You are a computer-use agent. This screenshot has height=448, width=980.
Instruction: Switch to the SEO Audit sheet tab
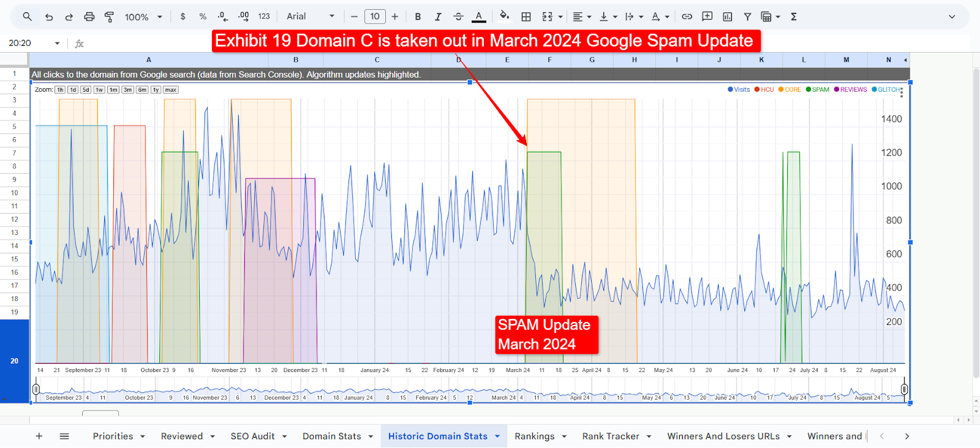coord(252,436)
